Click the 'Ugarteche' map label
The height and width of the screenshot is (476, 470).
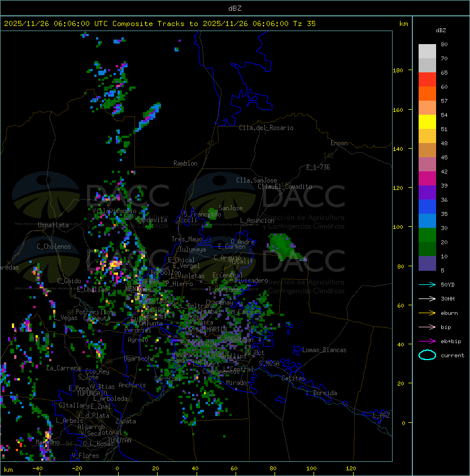point(140,358)
